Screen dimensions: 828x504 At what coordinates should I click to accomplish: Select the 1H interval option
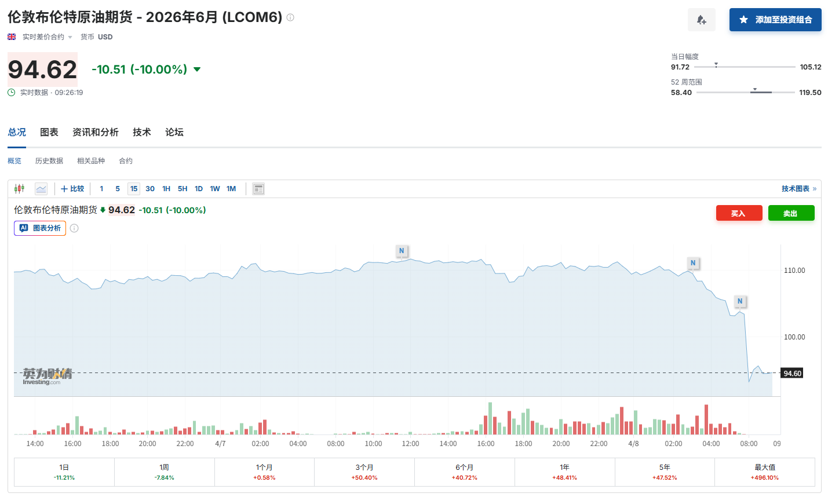pyautogui.click(x=166, y=188)
